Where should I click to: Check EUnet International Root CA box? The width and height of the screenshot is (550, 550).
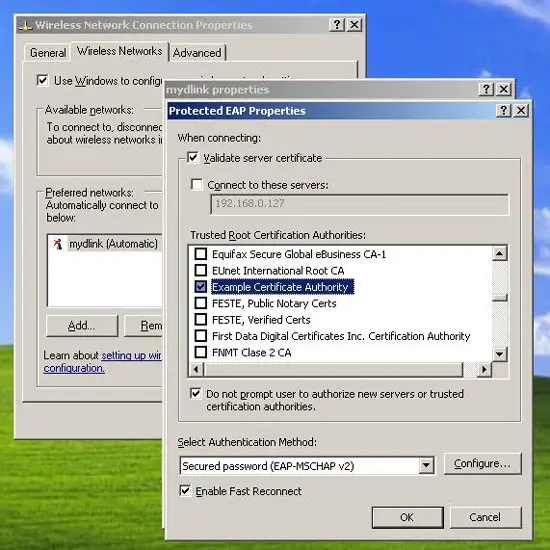[x=201, y=270]
